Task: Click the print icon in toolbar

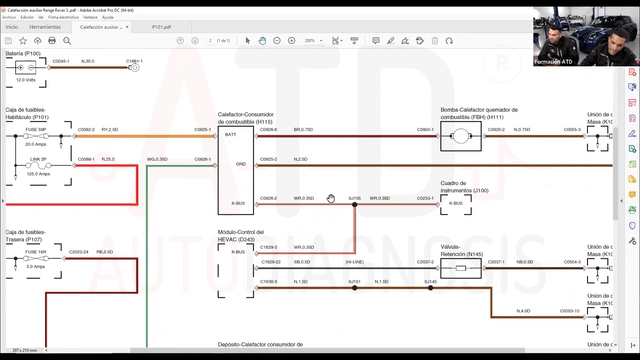Action: click(52, 40)
